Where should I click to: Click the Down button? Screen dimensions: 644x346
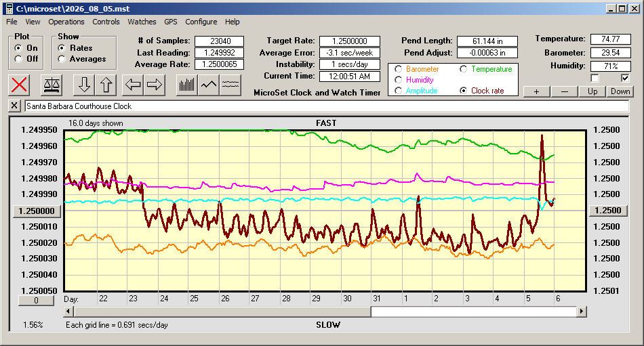coord(620,91)
